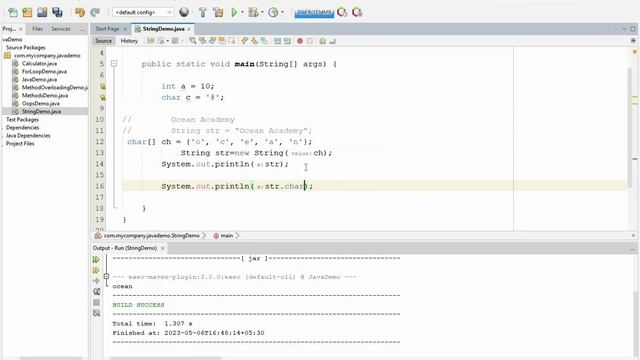Select the Java Dependencies node
The image size is (640, 360).
click(x=28, y=136)
